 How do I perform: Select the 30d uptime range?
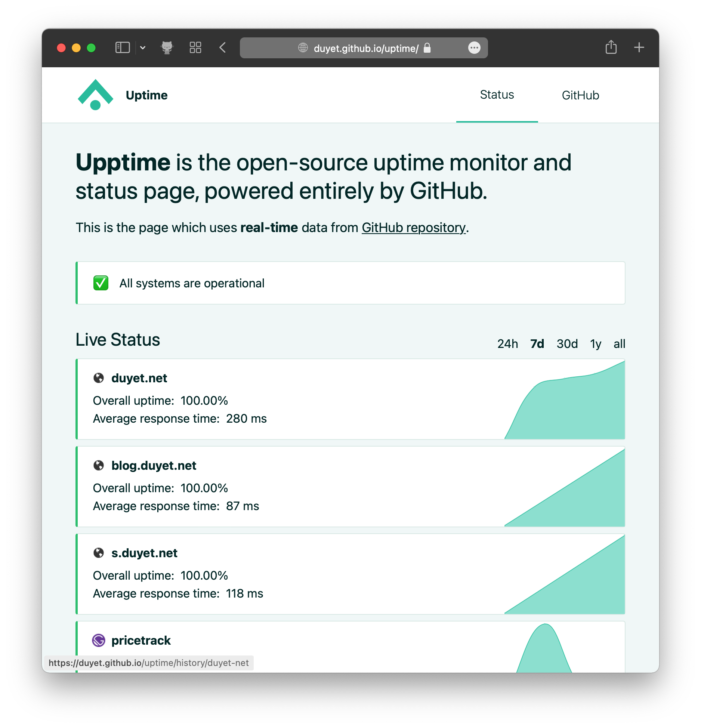coord(567,343)
